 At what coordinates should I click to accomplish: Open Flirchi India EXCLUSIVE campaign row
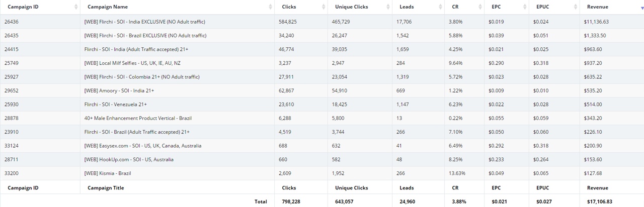322,22
